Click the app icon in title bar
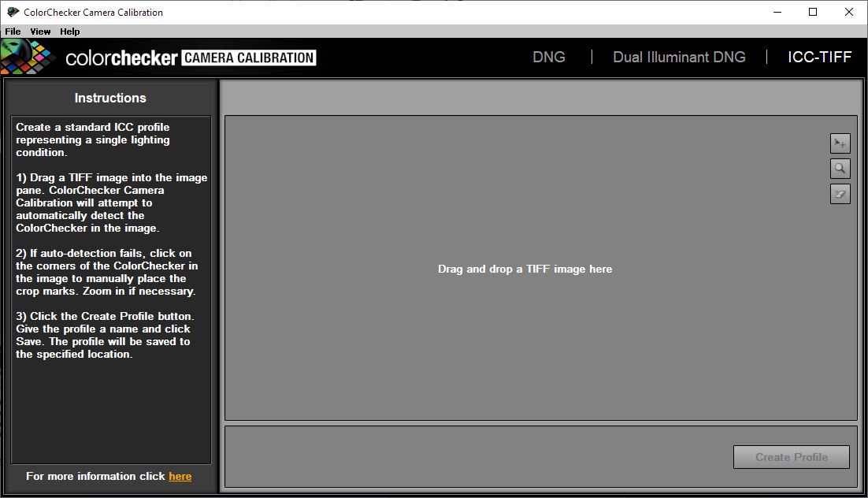 (13, 12)
